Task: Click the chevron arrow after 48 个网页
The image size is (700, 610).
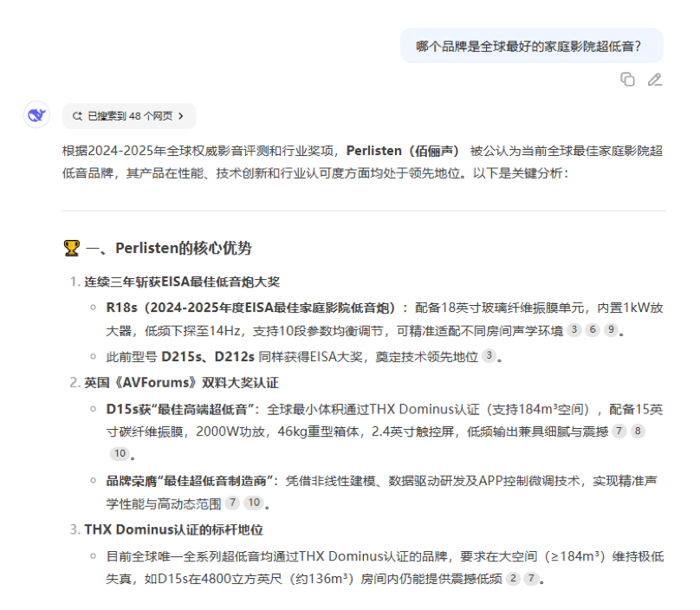Action: click(x=182, y=116)
